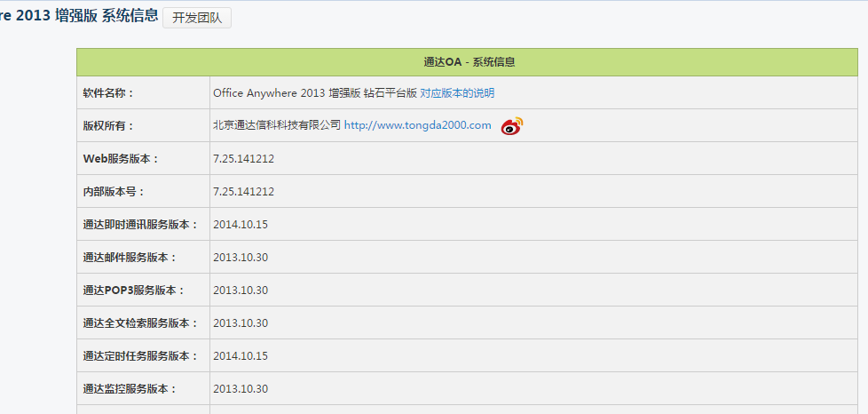Click the 通达定时任务服务版本： label
868x414 pixels.
(140, 355)
